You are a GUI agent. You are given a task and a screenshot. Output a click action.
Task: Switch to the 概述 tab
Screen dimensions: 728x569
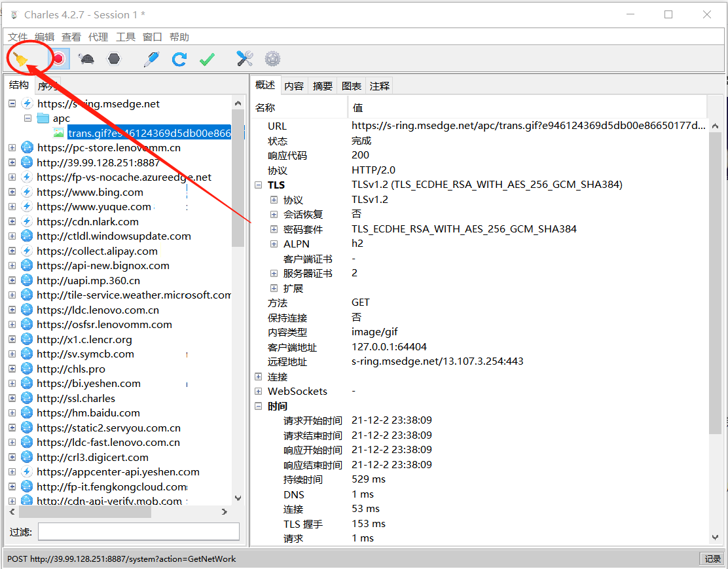265,85
